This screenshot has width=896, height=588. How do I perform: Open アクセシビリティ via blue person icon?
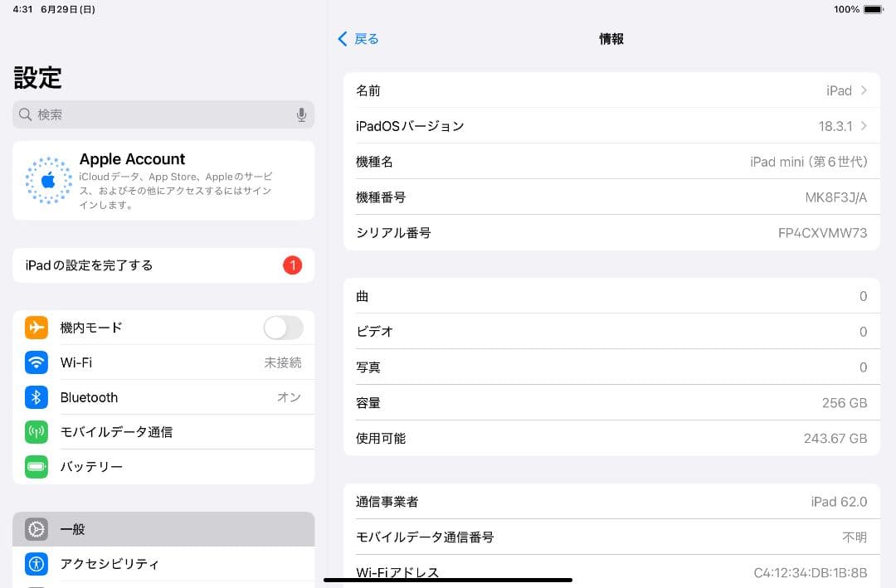coord(36,564)
